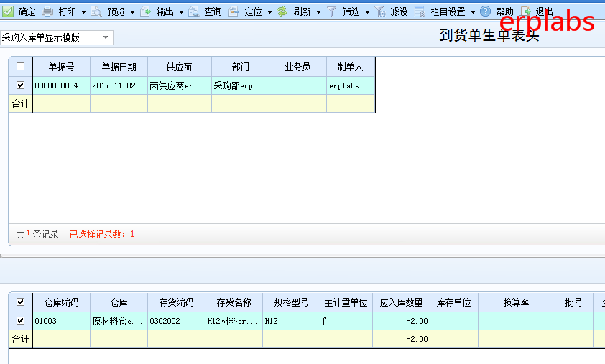Image resolution: width=605 pixels, height=364 pixels.
Task: Open the 刷新 dropdown arrow
Action: (x=319, y=12)
